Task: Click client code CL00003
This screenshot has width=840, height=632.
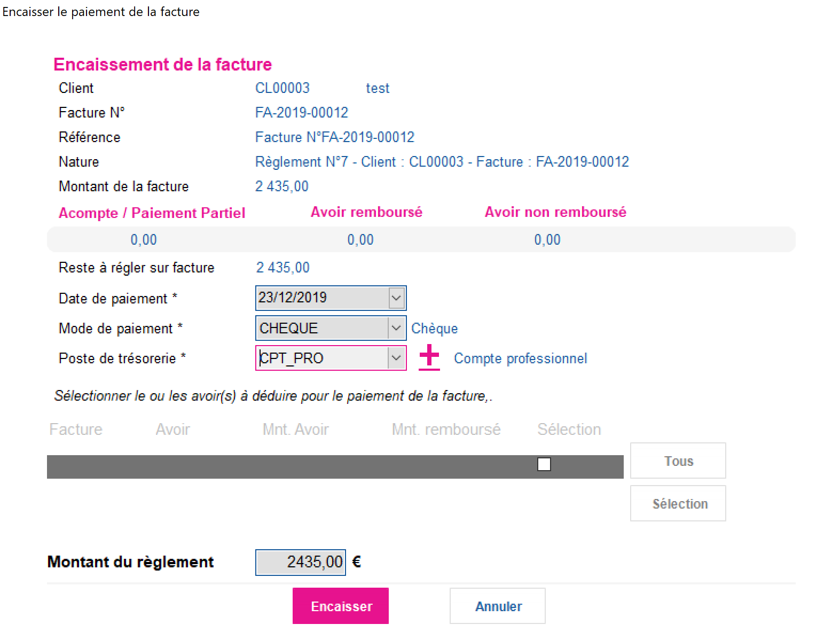Action: [282, 88]
